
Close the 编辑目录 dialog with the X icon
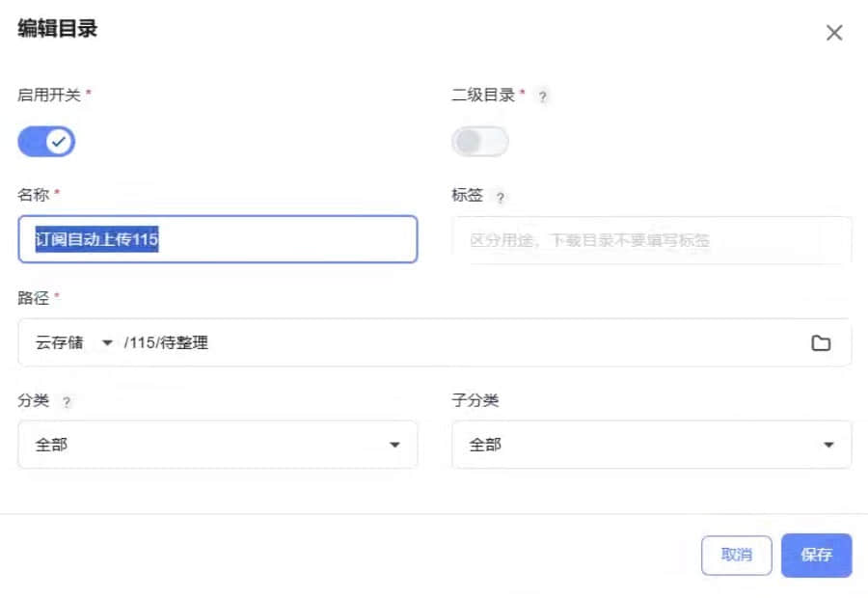click(834, 33)
